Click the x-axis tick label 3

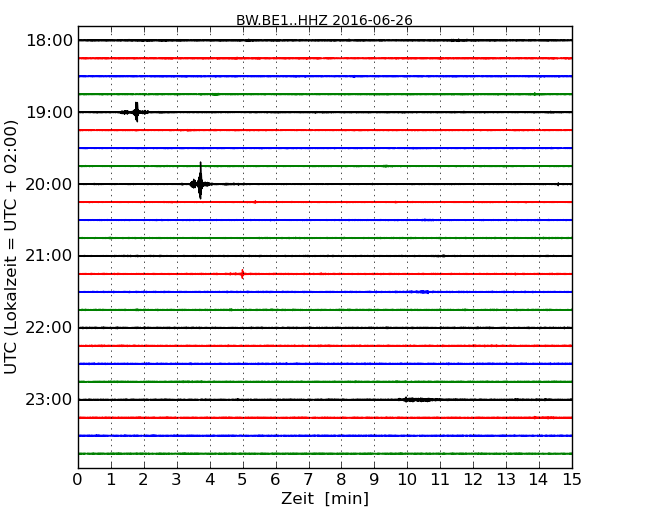pyautogui.click(x=177, y=479)
